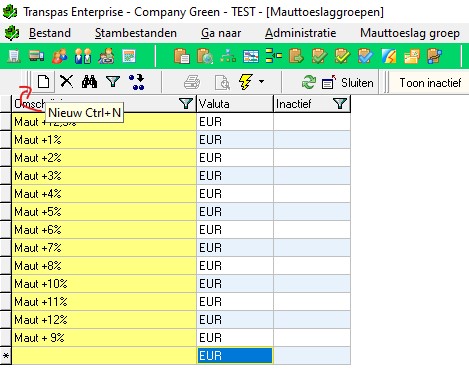Viewport: 469px width, 377px height.
Task: Click the sort dots arrow icon
Action: [x=137, y=82]
